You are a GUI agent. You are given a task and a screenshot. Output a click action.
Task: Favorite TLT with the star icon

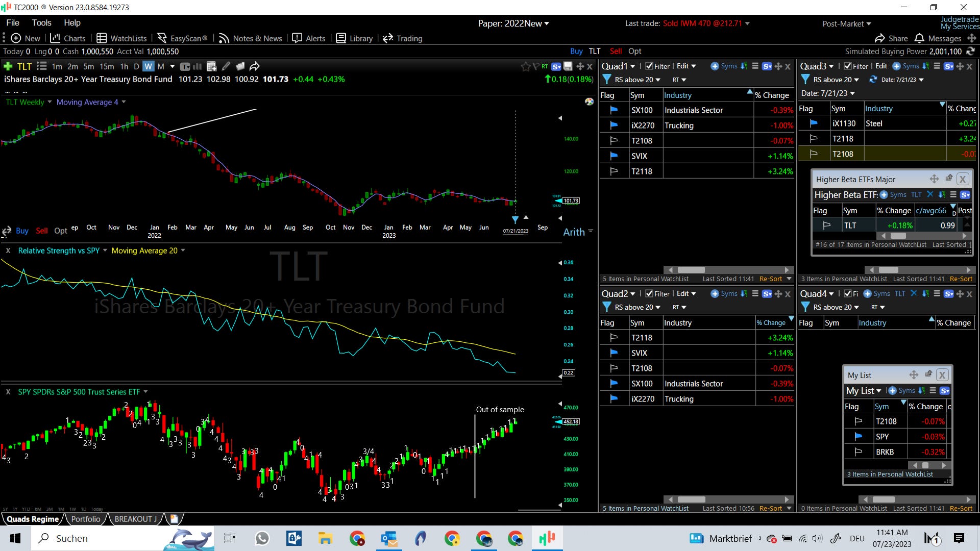tap(525, 67)
